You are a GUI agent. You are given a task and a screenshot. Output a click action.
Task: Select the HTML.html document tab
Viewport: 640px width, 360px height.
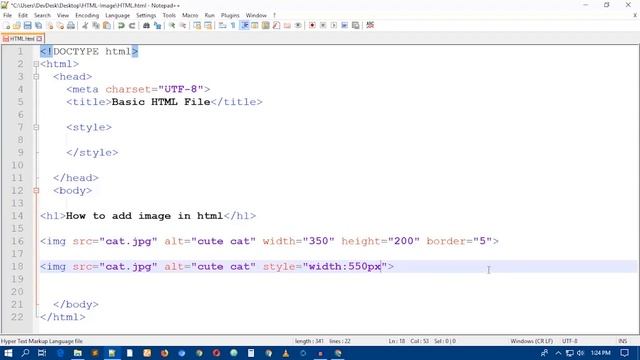click(22, 39)
